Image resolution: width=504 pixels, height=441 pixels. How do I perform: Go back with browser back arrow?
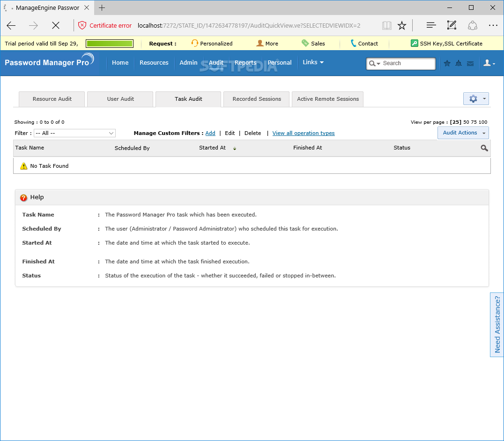tap(11, 25)
